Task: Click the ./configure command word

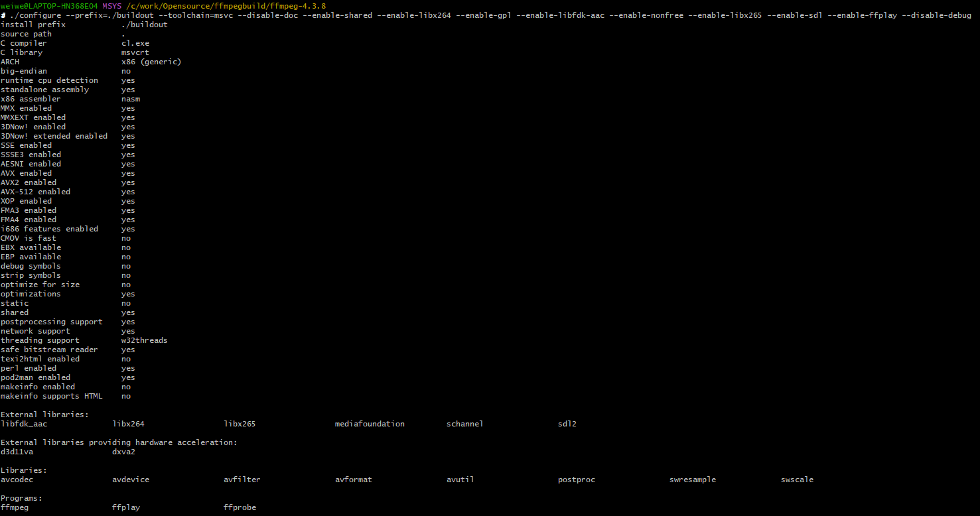Action: [35, 15]
